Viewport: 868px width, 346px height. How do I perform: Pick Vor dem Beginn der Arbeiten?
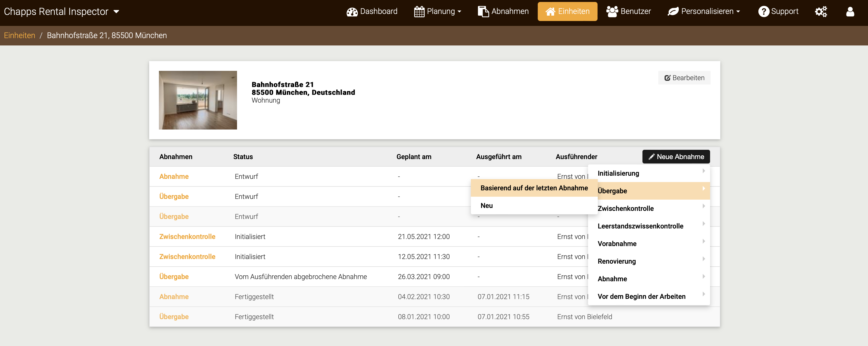pyautogui.click(x=641, y=296)
